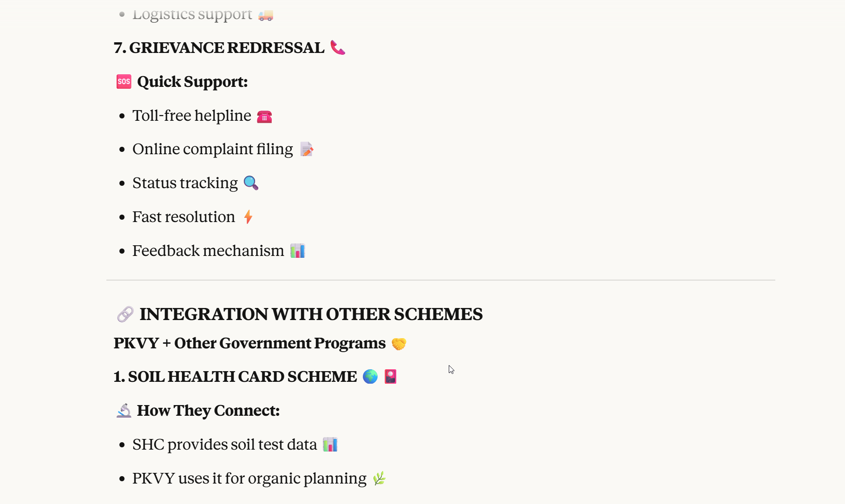This screenshot has height=504, width=845.
Task: Click the bar chart emoji after soil test data
Action: 330,445
